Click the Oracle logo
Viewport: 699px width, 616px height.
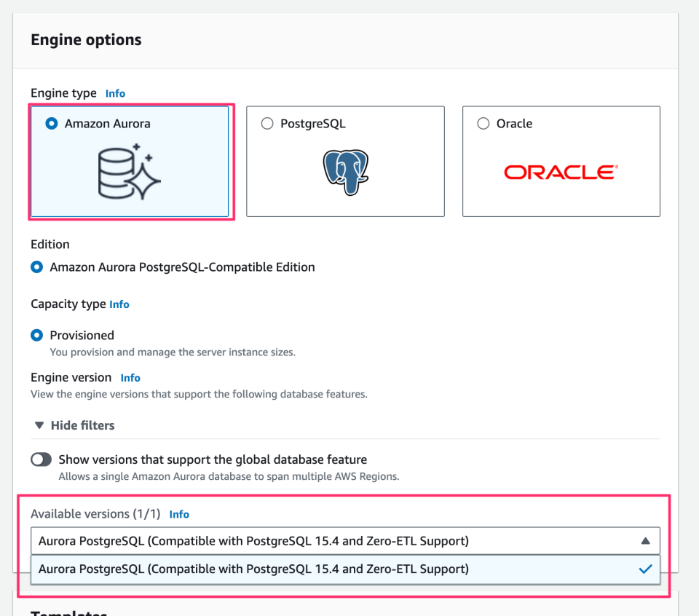tap(561, 172)
